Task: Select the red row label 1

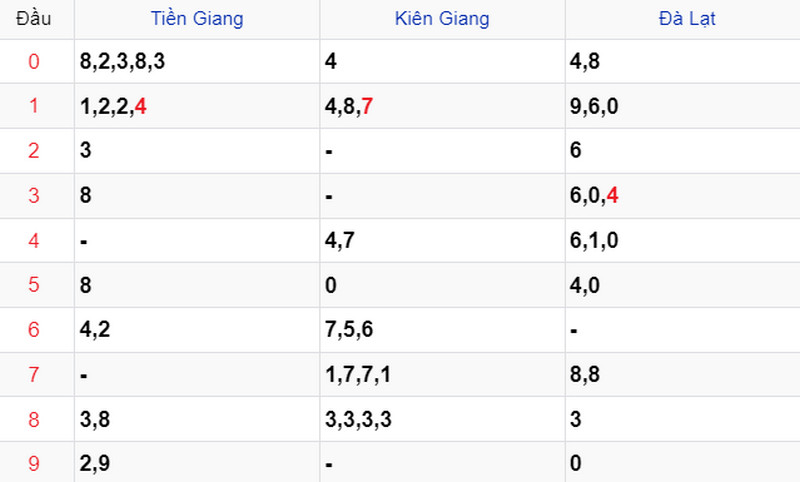Action: point(34,106)
